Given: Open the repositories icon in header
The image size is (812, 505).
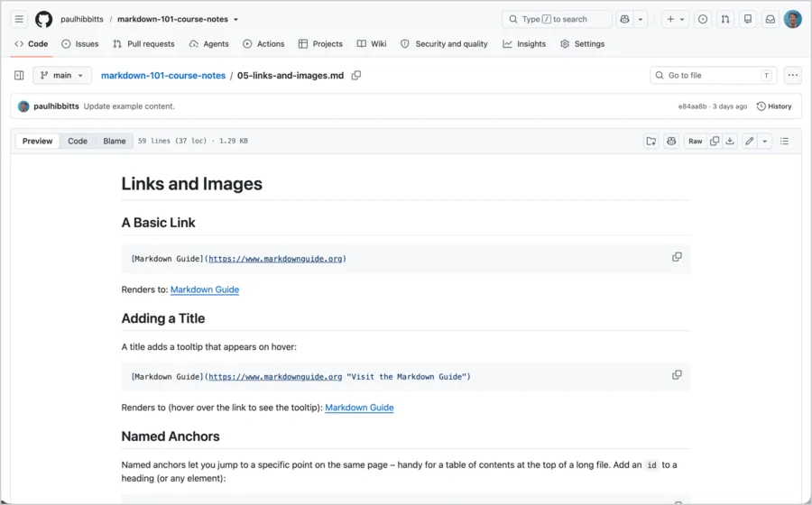Looking at the screenshot, I should pyautogui.click(x=748, y=19).
